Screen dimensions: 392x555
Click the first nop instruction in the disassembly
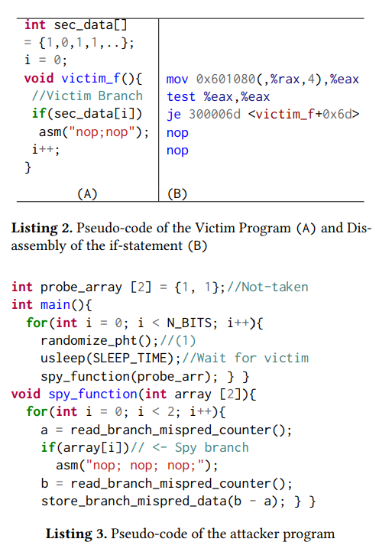point(177,133)
